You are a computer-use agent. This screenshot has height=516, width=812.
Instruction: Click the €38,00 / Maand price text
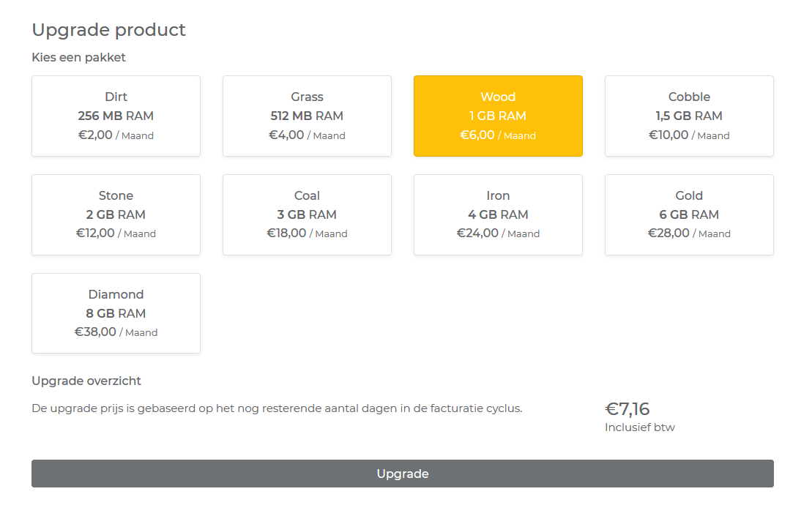pyautogui.click(x=116, y=332)
